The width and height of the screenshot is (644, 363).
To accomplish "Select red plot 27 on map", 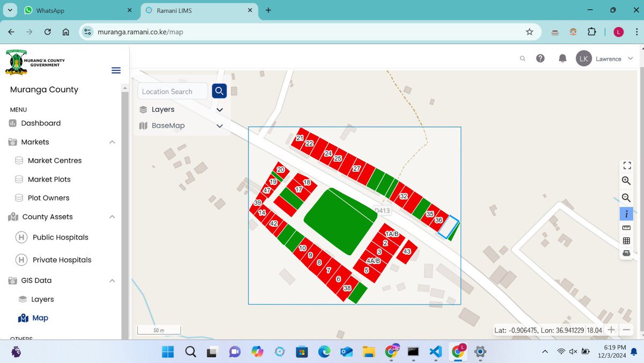I will click(356, 168).
